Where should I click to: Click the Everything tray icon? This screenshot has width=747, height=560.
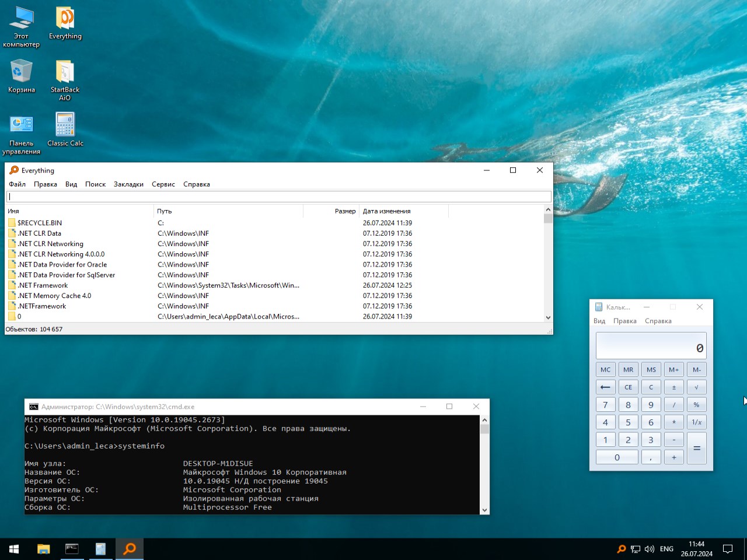point(622,549)
